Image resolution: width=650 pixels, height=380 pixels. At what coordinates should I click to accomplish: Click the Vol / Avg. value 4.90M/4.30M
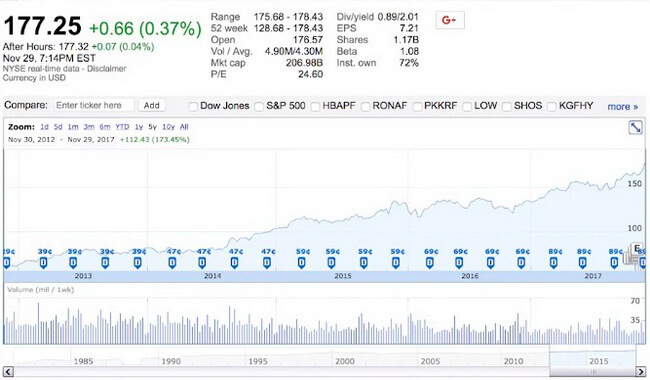point(294,51)
